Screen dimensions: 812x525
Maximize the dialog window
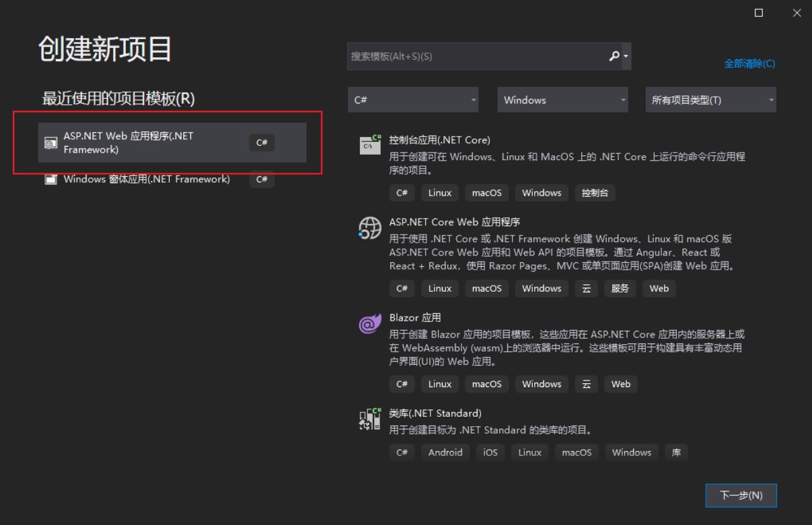coord(759,13)
